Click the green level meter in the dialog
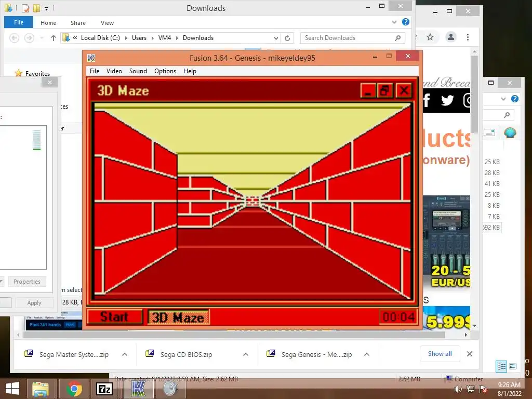532x399 pixels. 37,140
